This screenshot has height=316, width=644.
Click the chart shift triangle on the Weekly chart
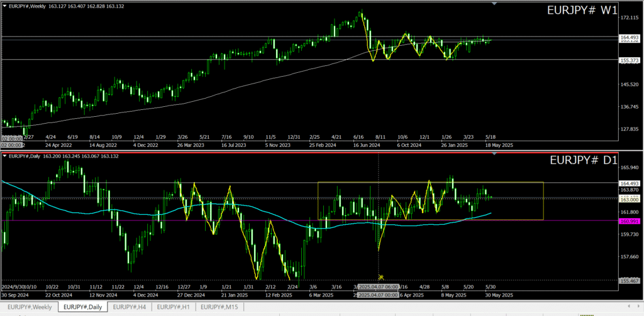coord(494,3)
